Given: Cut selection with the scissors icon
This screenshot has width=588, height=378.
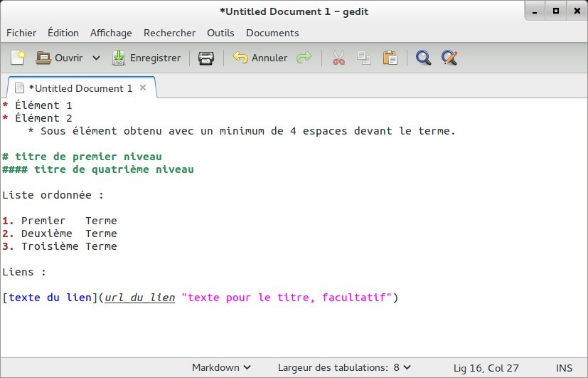Looking at the screenshot, I should tap(338, 58).
